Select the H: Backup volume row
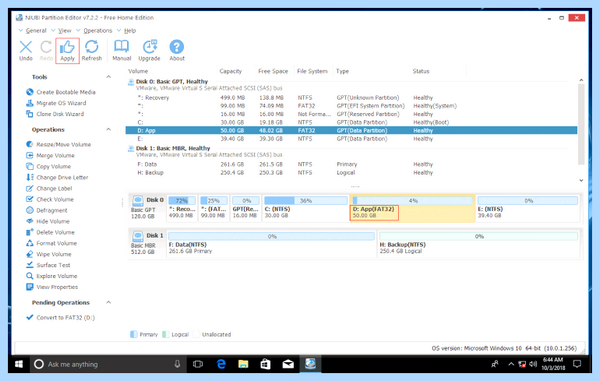Image resolution: width=600 pixels, height=381 pixels. (x=351, y=173)
